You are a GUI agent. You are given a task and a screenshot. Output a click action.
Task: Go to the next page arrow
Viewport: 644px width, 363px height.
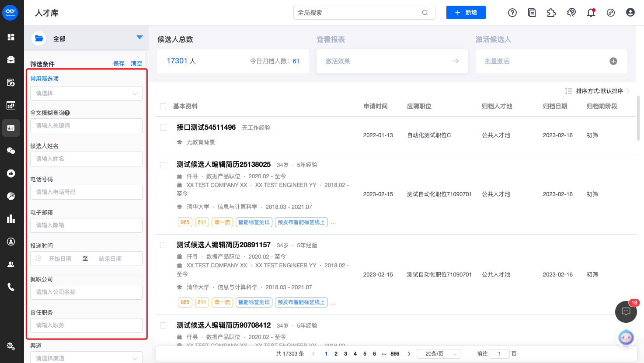point(409,354)
